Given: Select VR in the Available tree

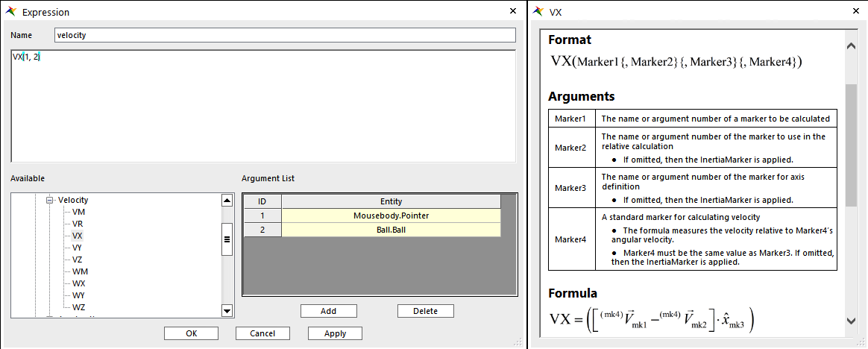Looking at the screenshot, I should pos(78,224).
